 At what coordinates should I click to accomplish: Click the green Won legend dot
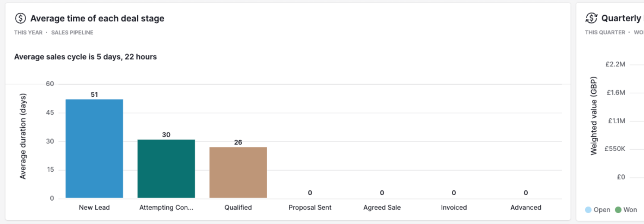coord(618,210)
